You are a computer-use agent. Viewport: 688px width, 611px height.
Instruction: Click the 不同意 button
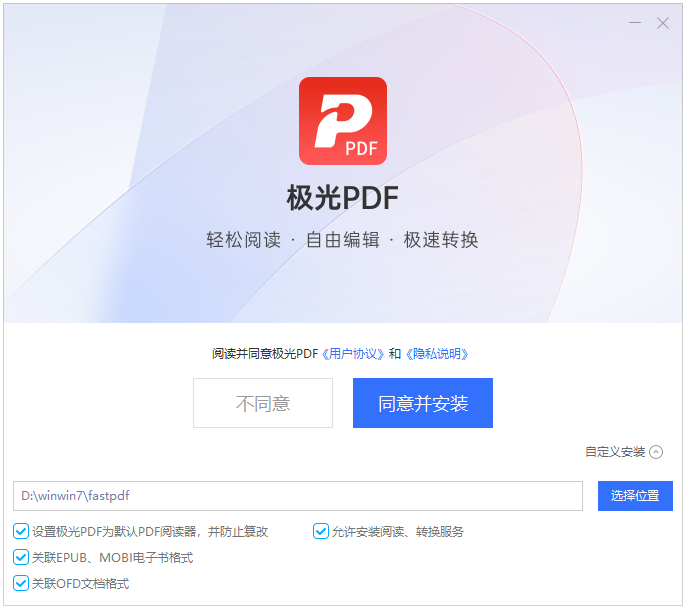[263, 403]
